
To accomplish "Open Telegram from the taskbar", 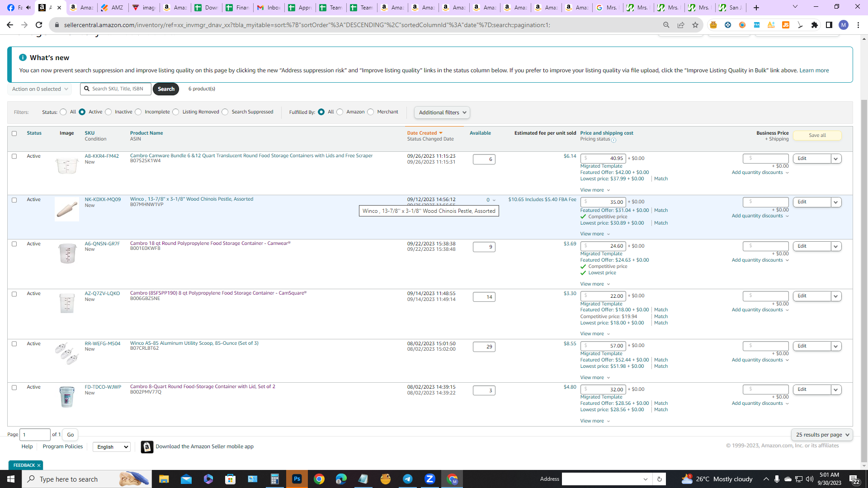I will point(408,479).
